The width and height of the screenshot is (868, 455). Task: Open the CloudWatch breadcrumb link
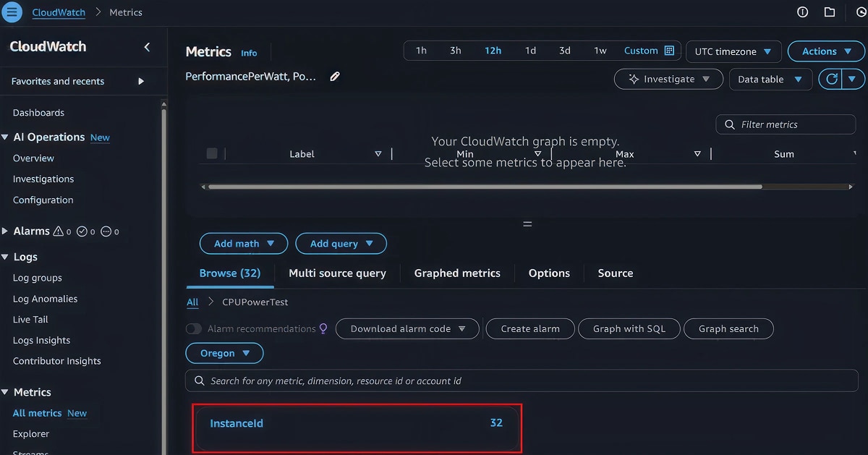tap(58, 12)
